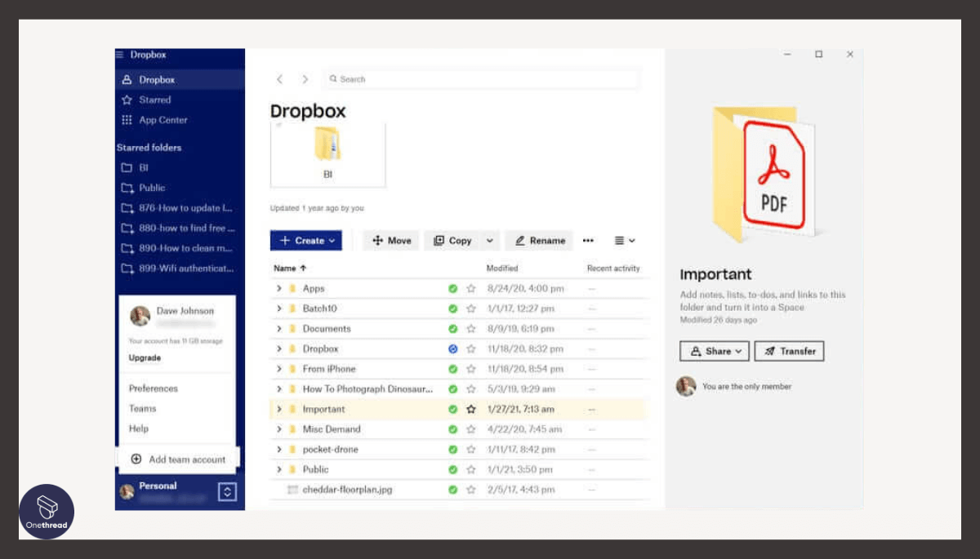980x559 pixels.
Task: Click the list view options icon
Action: pos(624,240)
